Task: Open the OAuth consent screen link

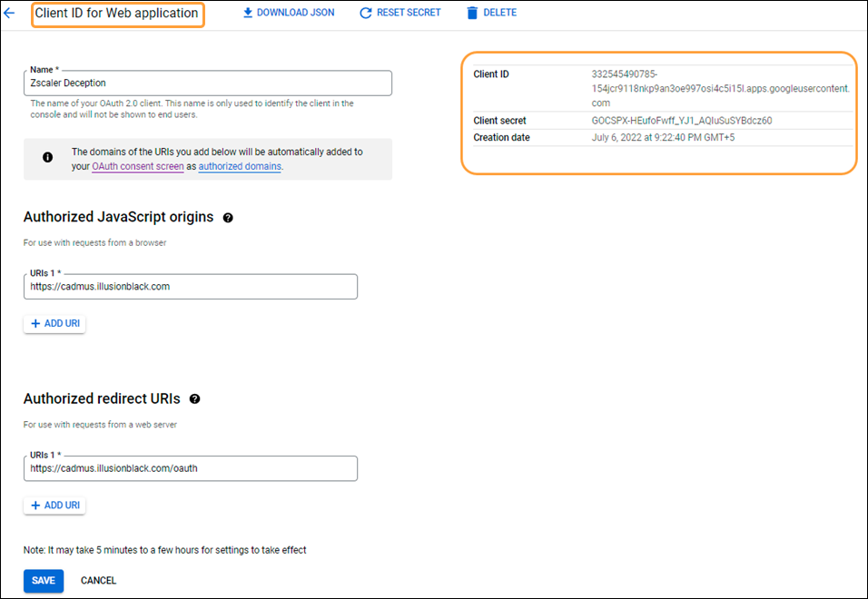Action: [137, 167]
